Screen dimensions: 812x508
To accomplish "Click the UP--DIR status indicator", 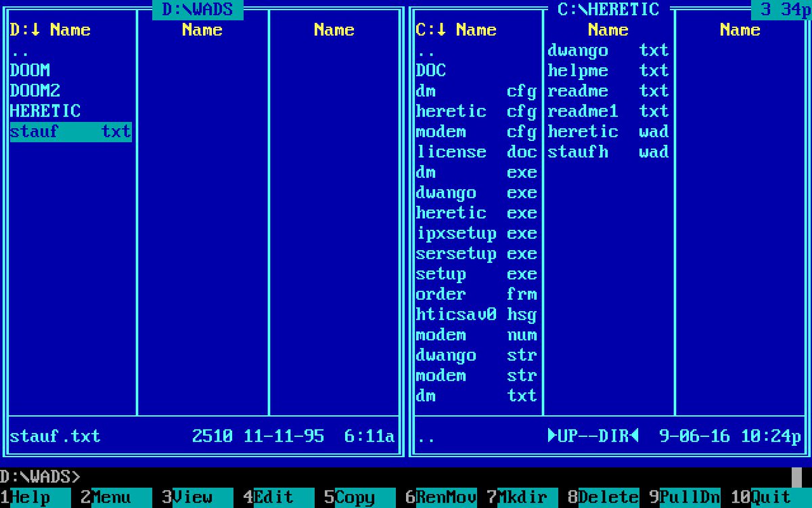I will tap(593, 436).
